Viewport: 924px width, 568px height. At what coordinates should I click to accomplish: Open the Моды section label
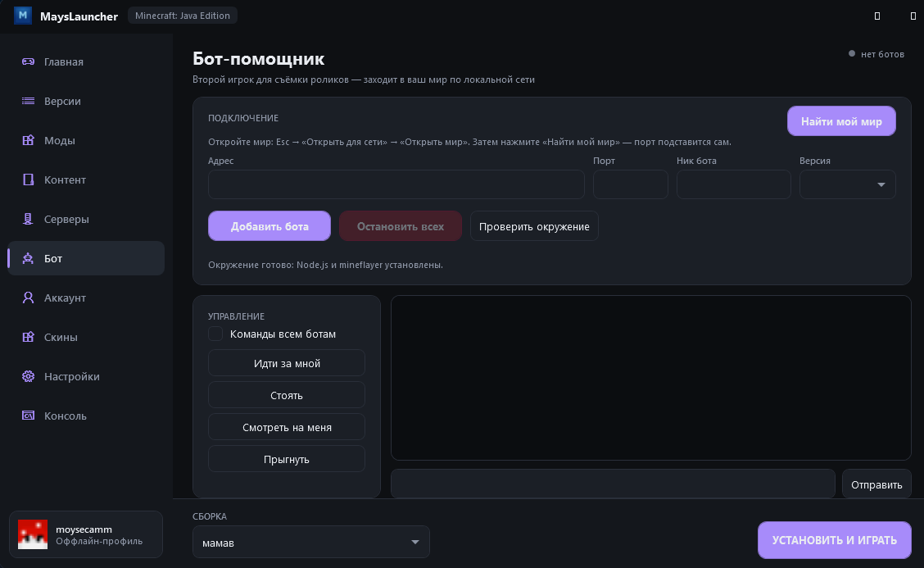[x=60, y=140]
